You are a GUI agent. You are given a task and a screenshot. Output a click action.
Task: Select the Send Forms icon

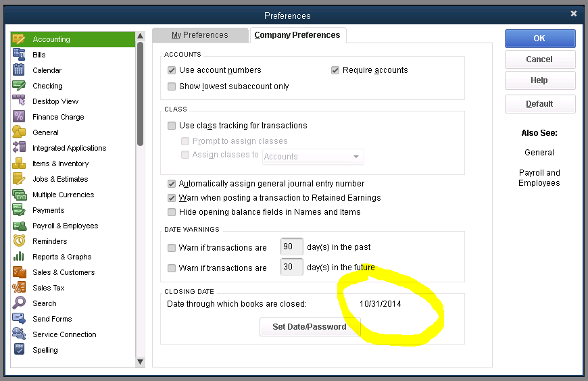tap(19, 319)
